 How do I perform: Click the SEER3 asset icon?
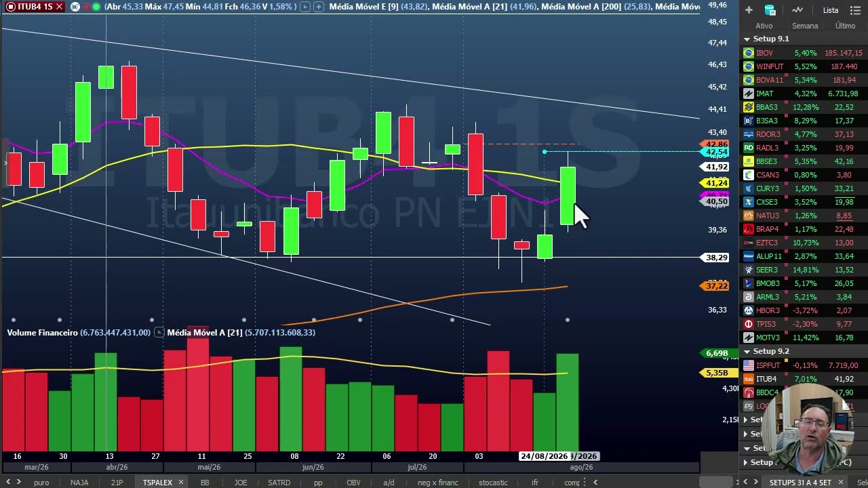(749, 270)
